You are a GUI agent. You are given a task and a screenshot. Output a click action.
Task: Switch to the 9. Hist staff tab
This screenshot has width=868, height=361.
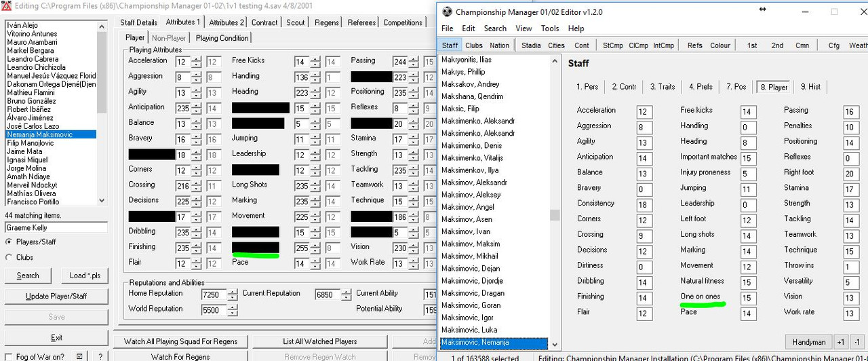coord(810,87)
